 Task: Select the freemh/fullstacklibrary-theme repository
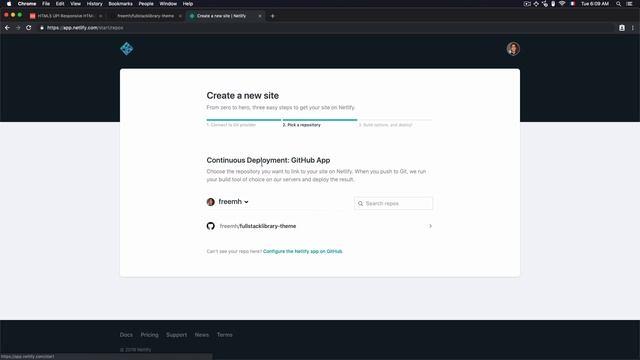click(319, 226)
